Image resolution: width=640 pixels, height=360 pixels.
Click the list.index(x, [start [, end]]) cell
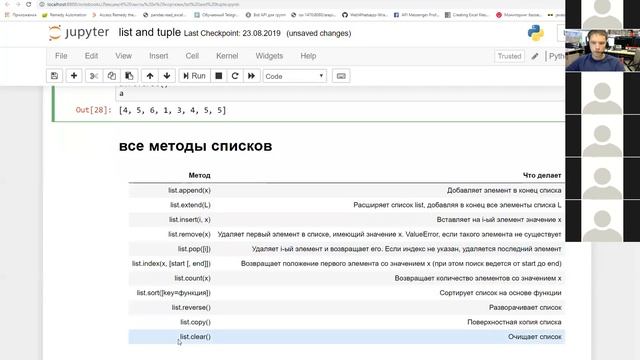pyautogui.click(x=171, y=264)
